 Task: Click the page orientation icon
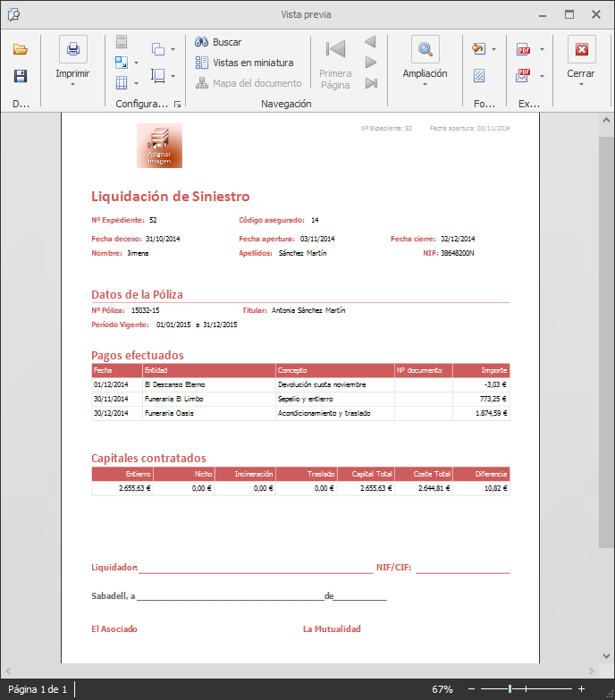[x=158, y=49]
